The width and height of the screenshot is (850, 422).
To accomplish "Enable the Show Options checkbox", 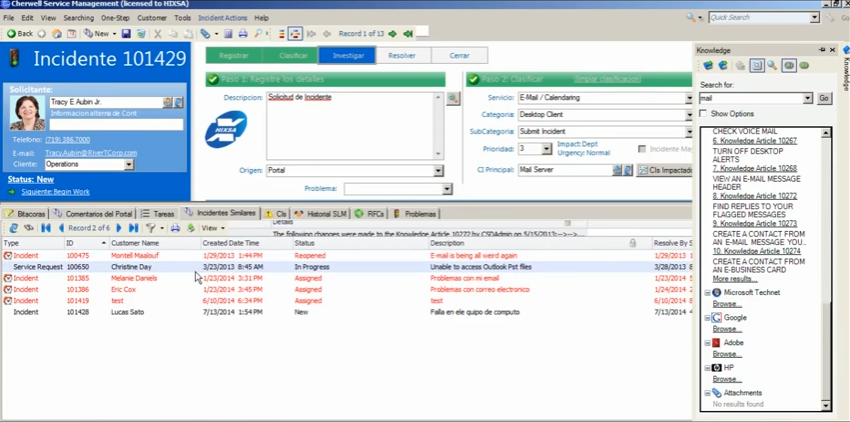I will click(703, 114).
